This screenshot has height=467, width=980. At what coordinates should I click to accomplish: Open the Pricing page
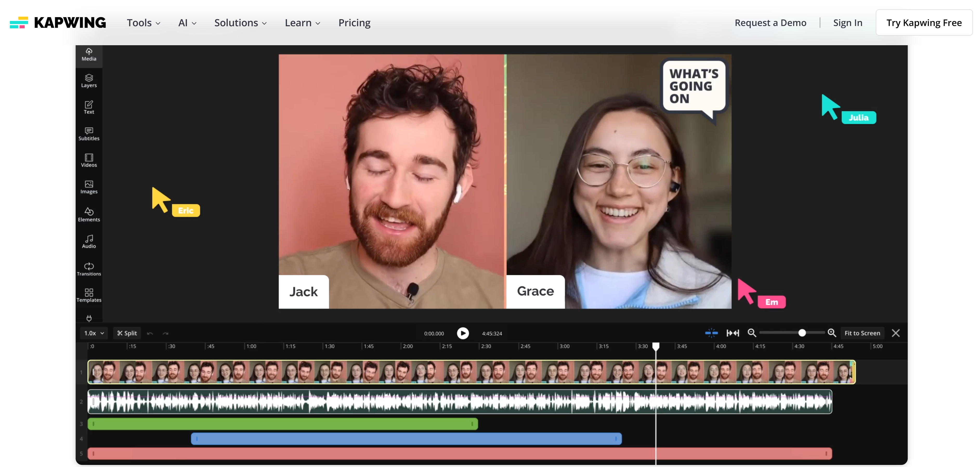pos(354,23)
